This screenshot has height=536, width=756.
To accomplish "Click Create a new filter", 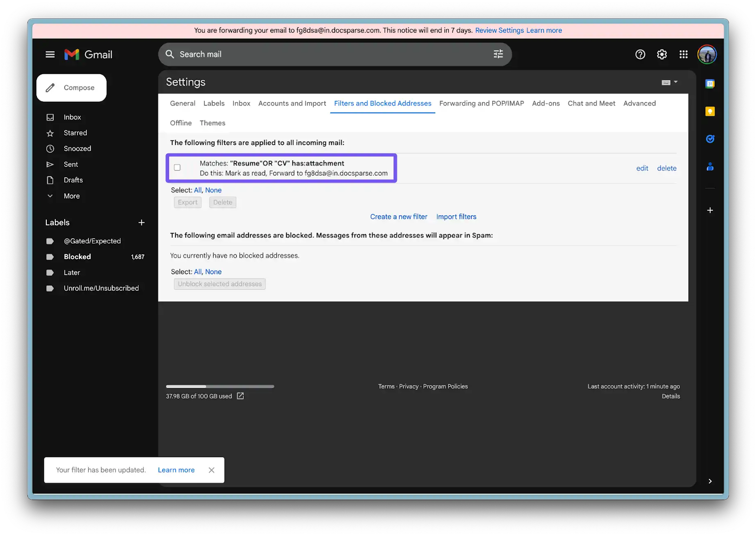I will pos(398,217).
